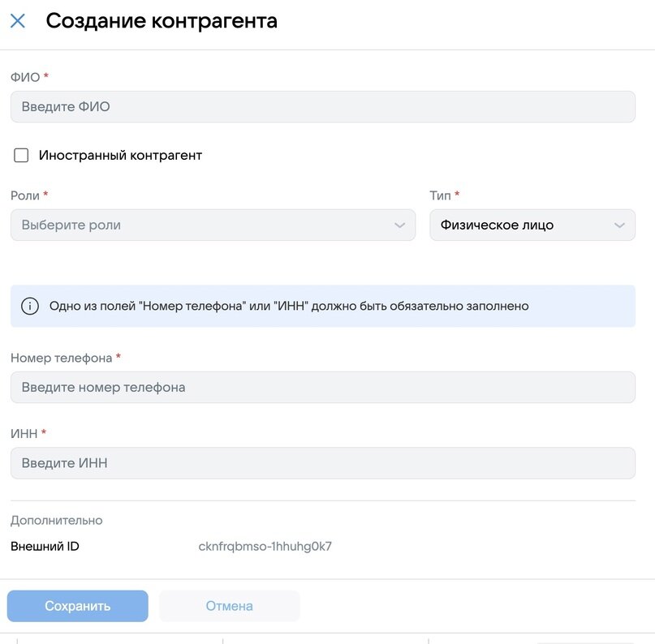655x644 pixels.
Task: Click the notice text about телефона or ИНН
Action: pyautogui.click(x=289, y=307)
